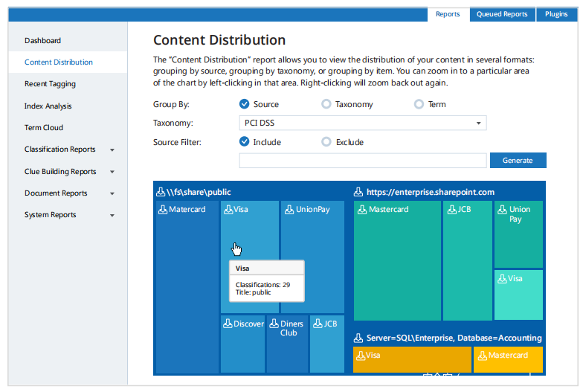Click download icon beside enterprise.sharepoint.com header

(358, 192)
